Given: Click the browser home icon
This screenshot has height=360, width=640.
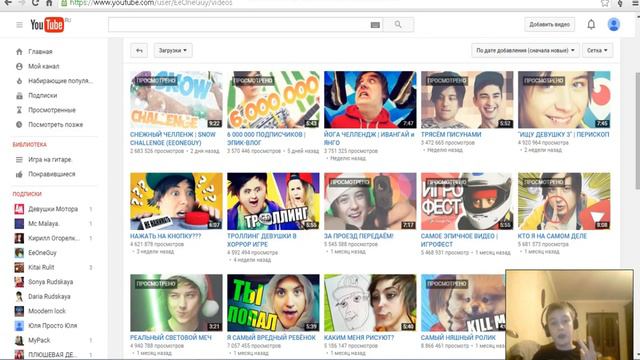Looking at the screenshot, I should (49, 3).
